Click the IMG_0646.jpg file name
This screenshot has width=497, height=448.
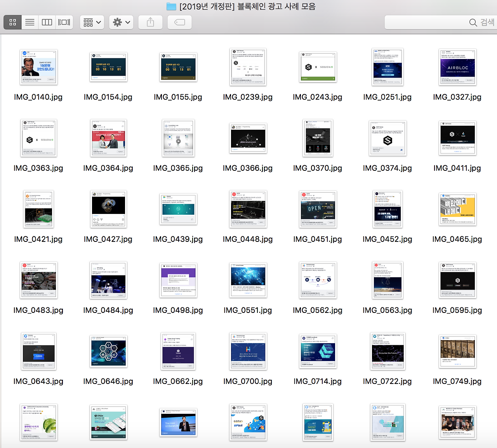(108, 381)
